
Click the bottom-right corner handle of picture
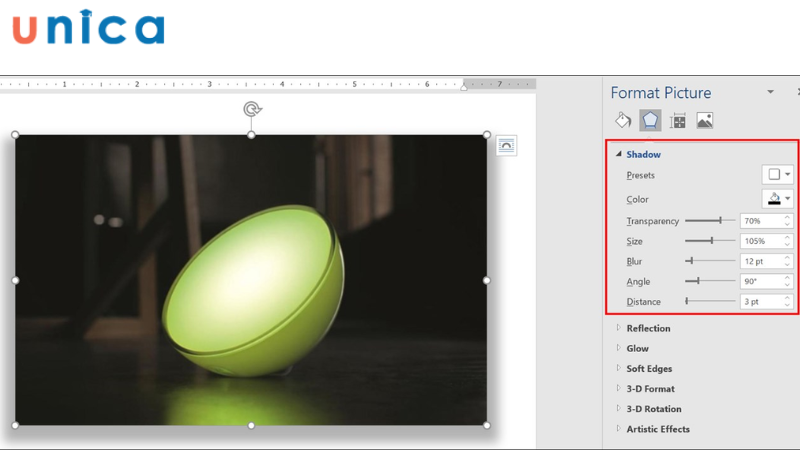pyautogui.click(x=487, y=425)
